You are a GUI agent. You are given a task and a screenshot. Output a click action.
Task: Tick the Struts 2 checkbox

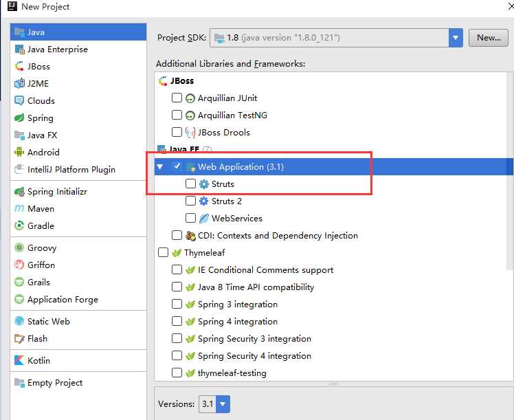pyautogui.click(x=190, y=201)
